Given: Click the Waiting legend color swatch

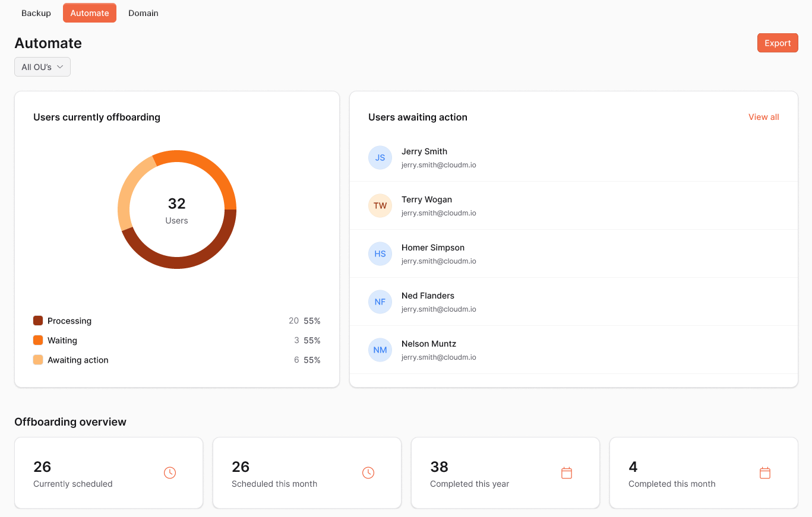Looking at the screenshot, I should (x=38, y=341).
